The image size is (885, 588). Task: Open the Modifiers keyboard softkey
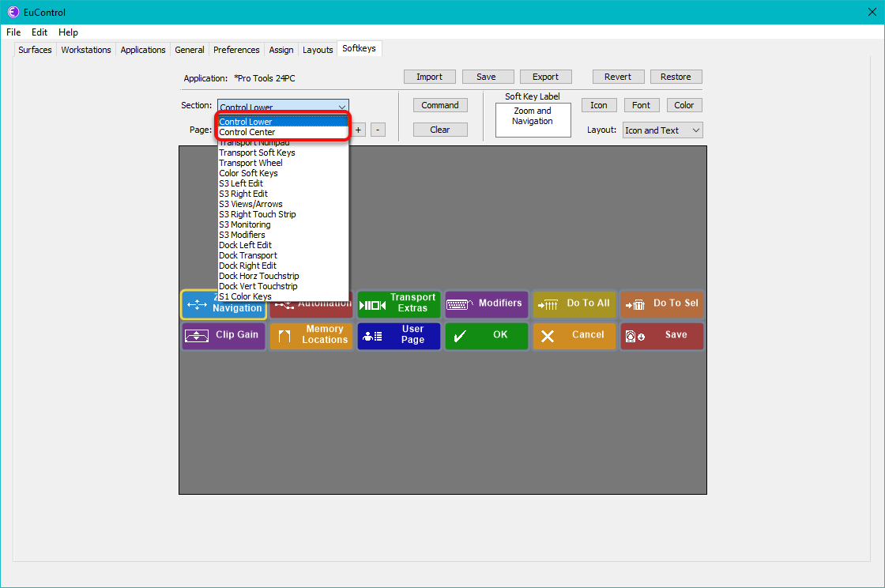click(487, 303)
